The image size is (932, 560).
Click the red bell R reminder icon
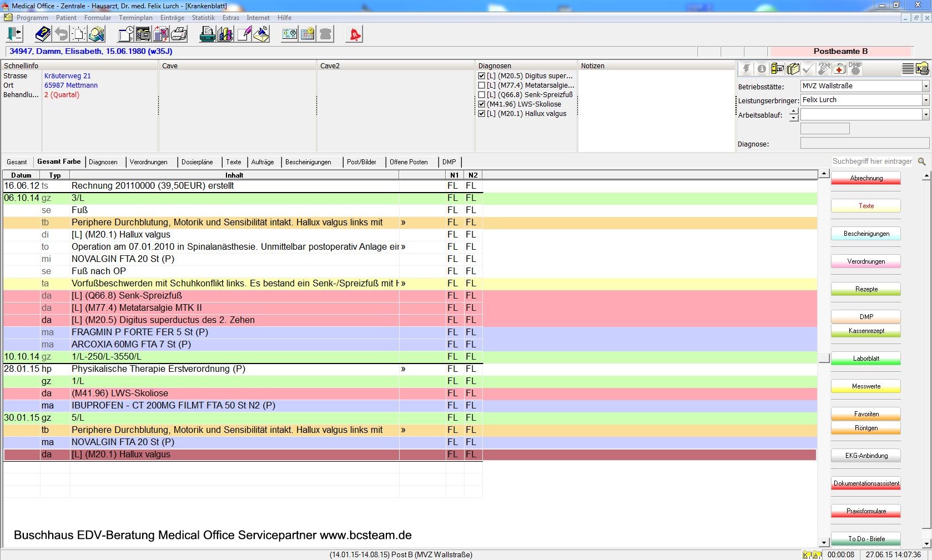(354, 34)
